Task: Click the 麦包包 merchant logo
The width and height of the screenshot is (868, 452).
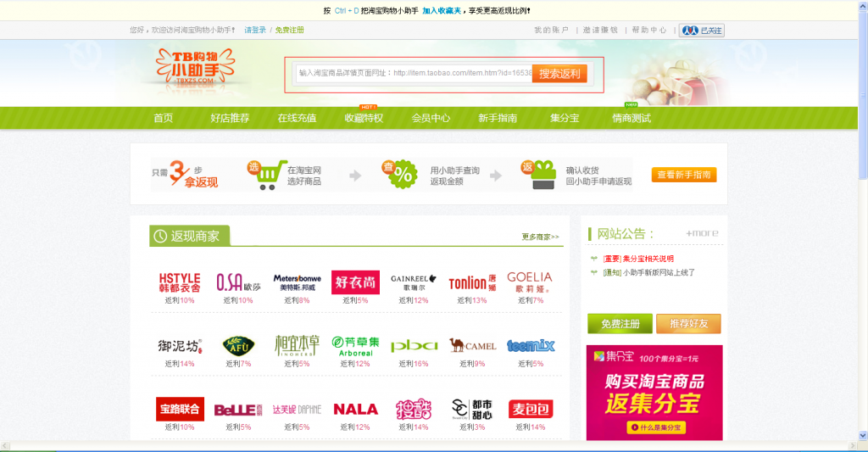Action: pyautogui.click(x=531, y=410)
